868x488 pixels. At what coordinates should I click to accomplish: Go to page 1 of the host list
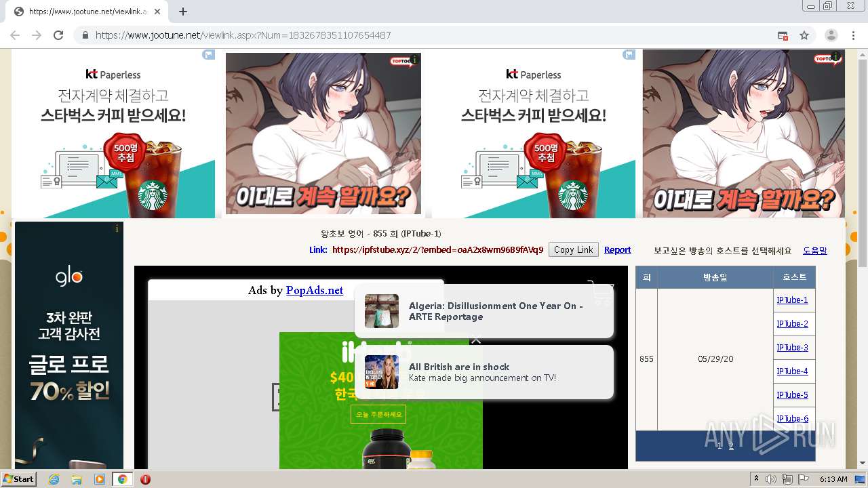click(x=719, y=446)
